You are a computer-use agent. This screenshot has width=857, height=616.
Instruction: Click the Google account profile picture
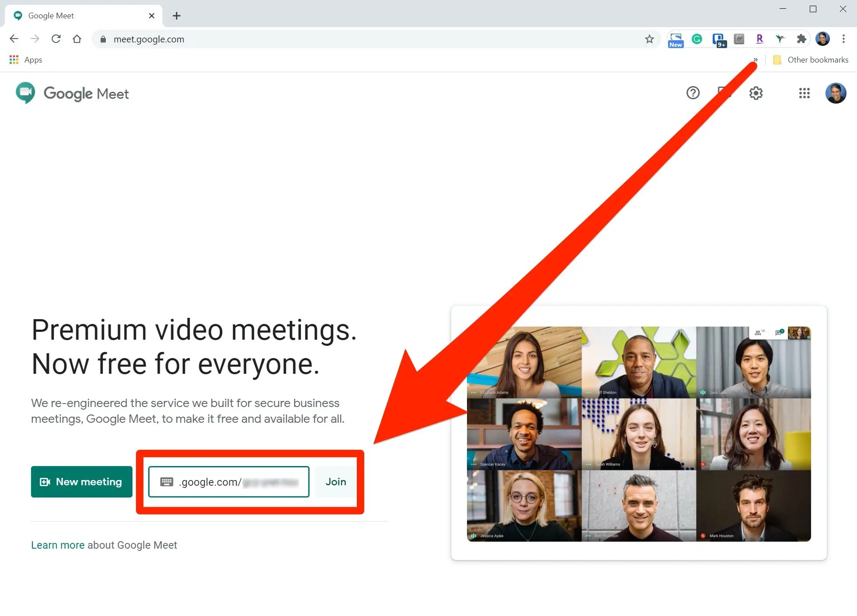[x=835, y=93]
